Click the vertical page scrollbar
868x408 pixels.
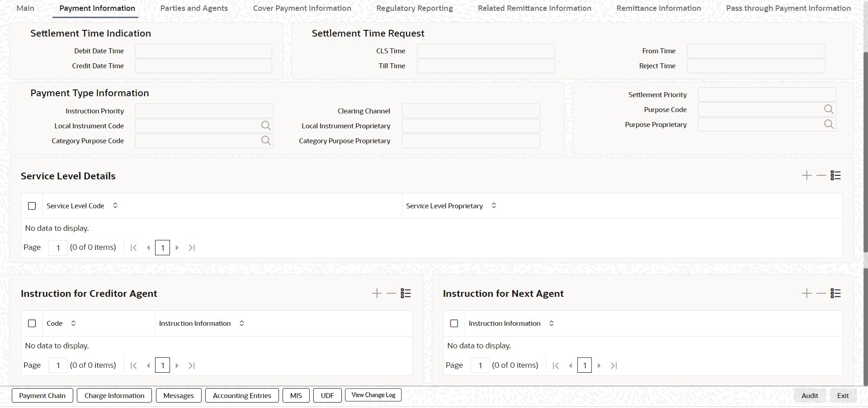pos(865,151)
